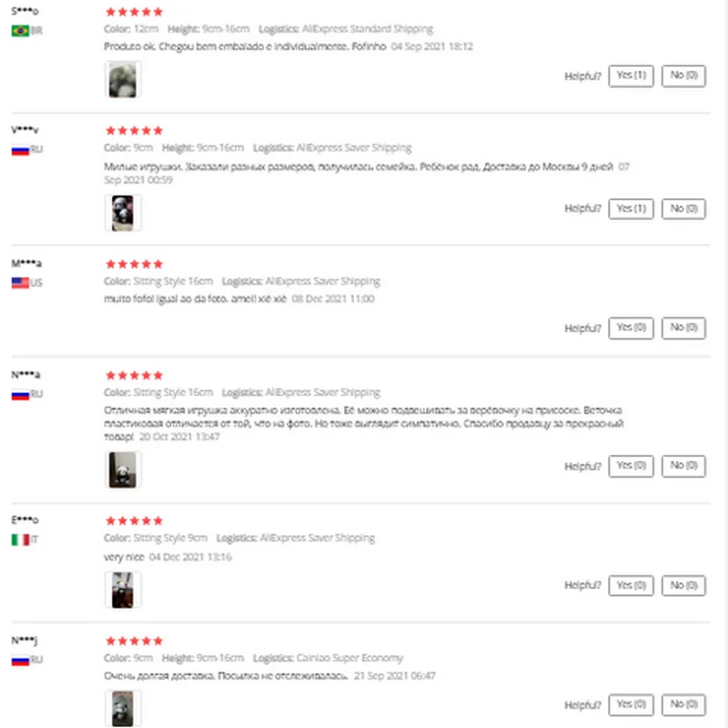Open V***v's review photo thumbnail
Viewport: 728px width, 728px height.
123,213
